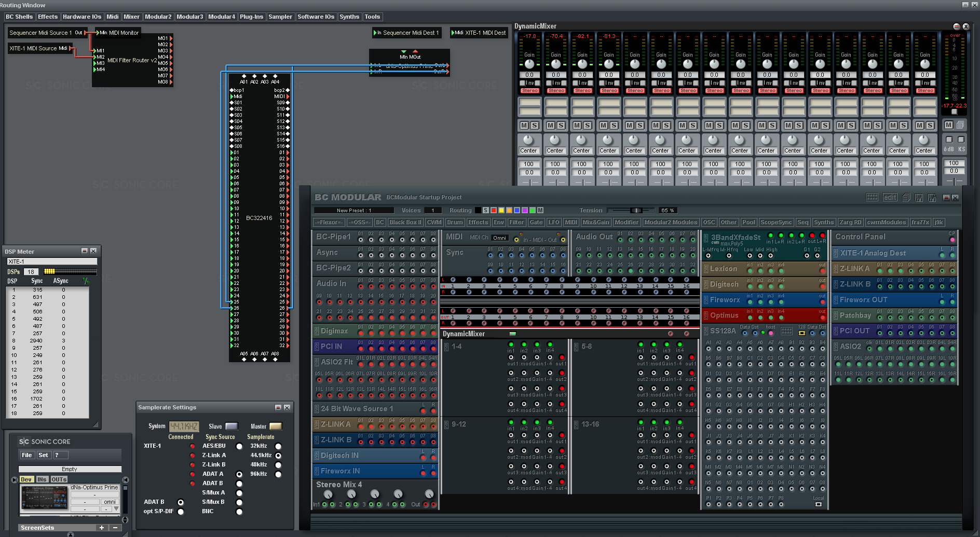This screenshot has width=980, height=537.
Task: Toggle the 6 dB checkbox in DynamicMixer
Action: tap(949, 140)
